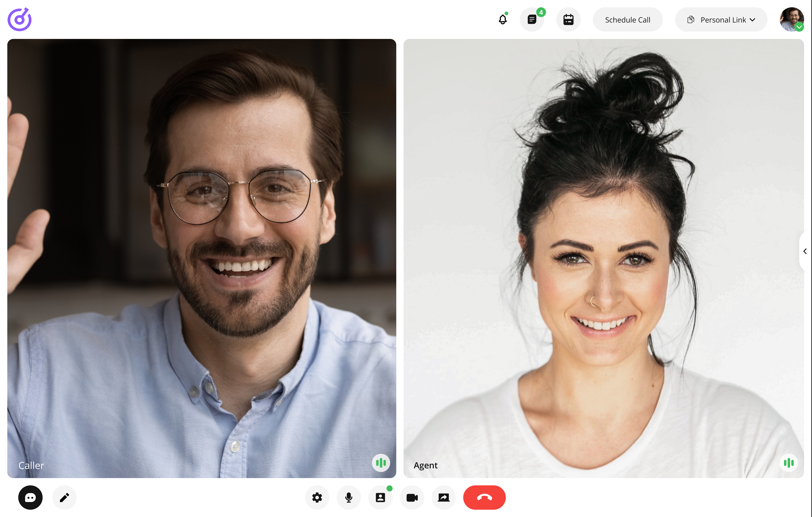Open the notes panel showing 4 items

point(532,19)
